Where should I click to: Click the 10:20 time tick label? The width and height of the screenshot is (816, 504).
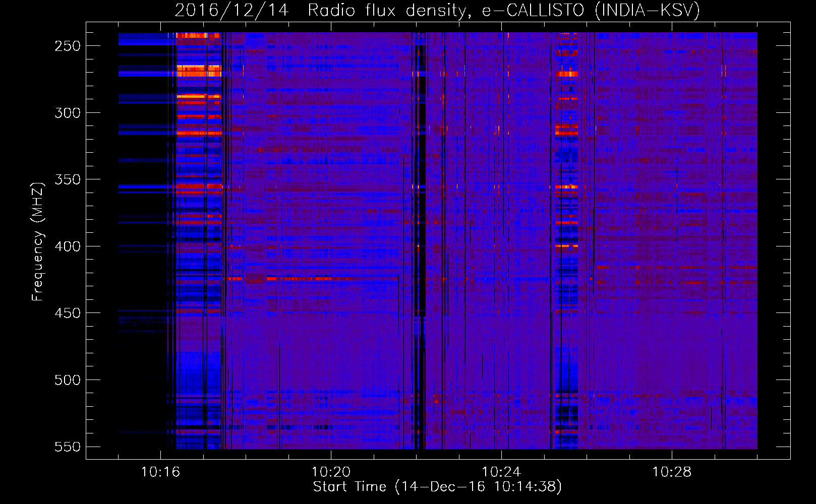pyautogui.click(x=331, y=472)
